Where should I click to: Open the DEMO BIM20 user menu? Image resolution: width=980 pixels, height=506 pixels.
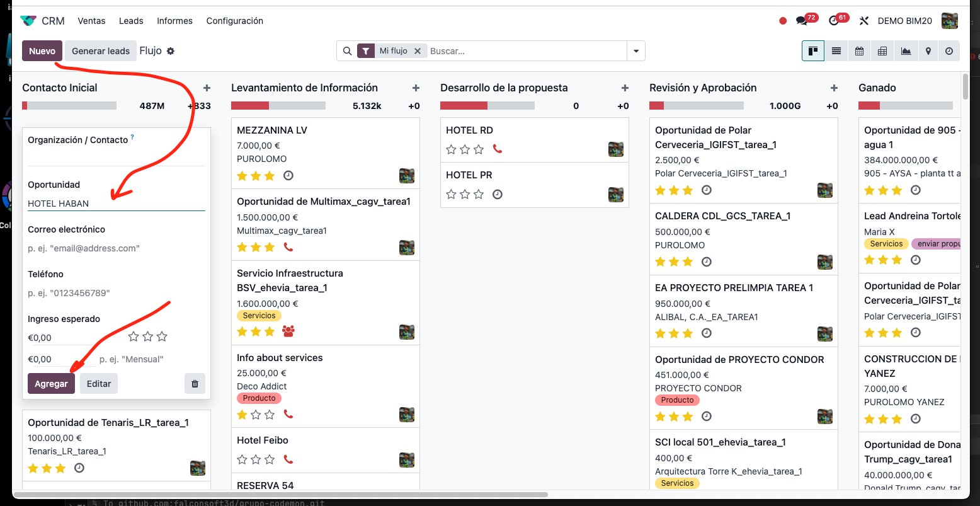904,20
